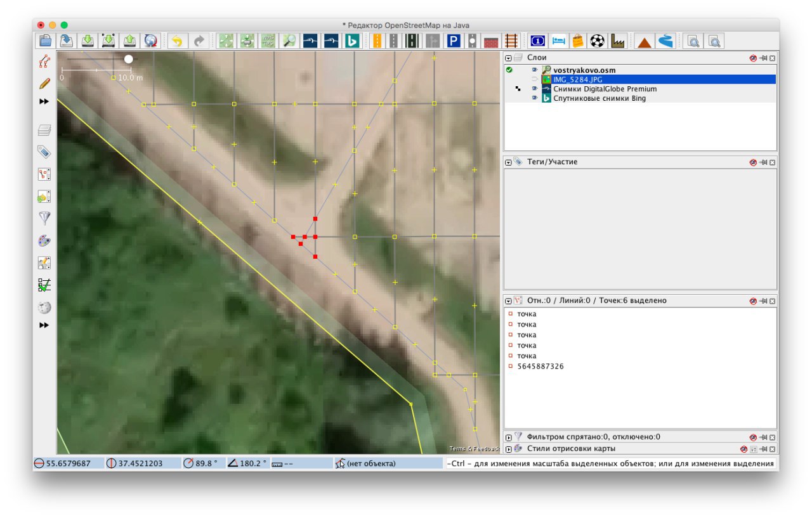This screenshot has width=812, height=518.
Task: Click Download map data green arrow icon
Action: (x=88, y=41)
